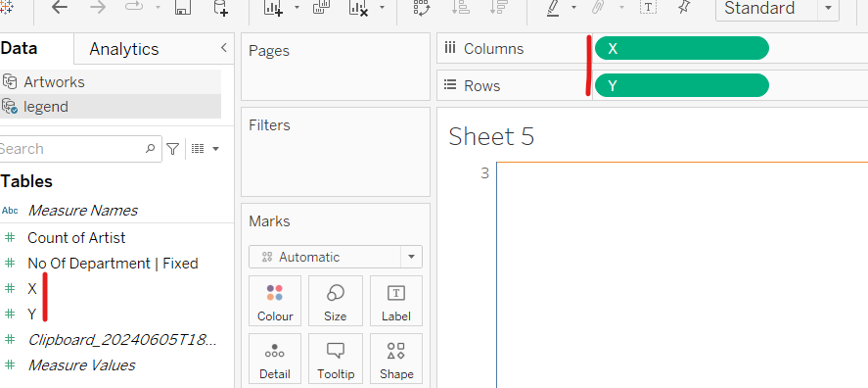The height and width of the screenshot is (388, 868).
Task: Click the Tooltip marks button
Action: [x=336, y=359]
